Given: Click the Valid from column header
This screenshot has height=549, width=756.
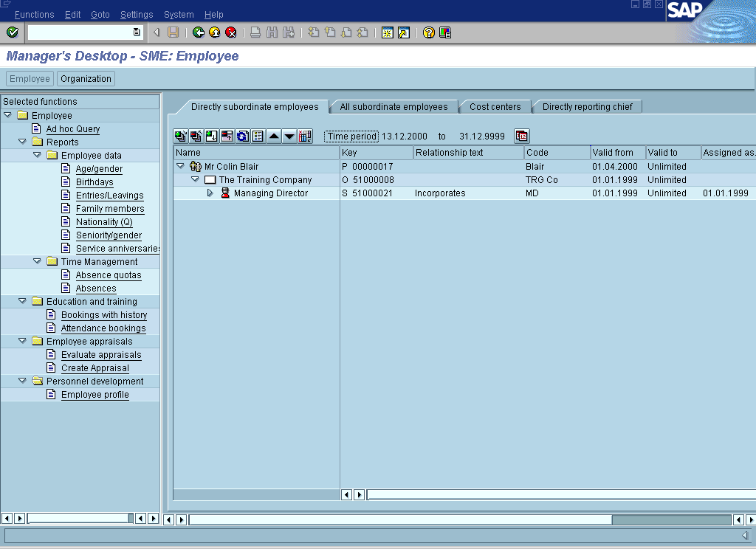Looking at the screenshot, I should 618,152.
